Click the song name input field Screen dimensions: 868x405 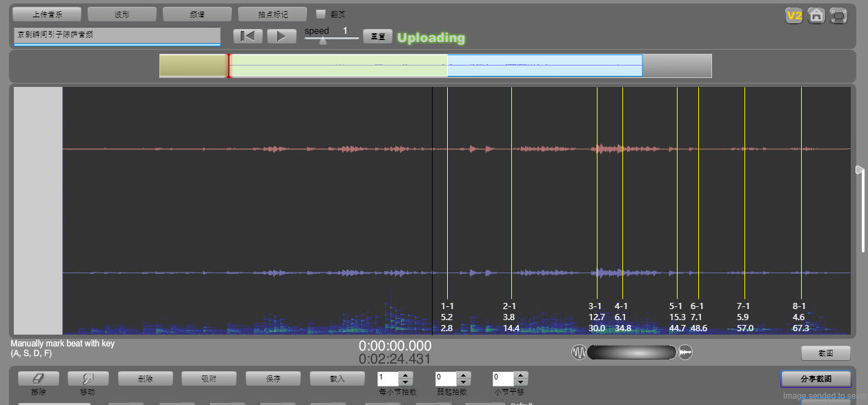(x=117, y=34)
